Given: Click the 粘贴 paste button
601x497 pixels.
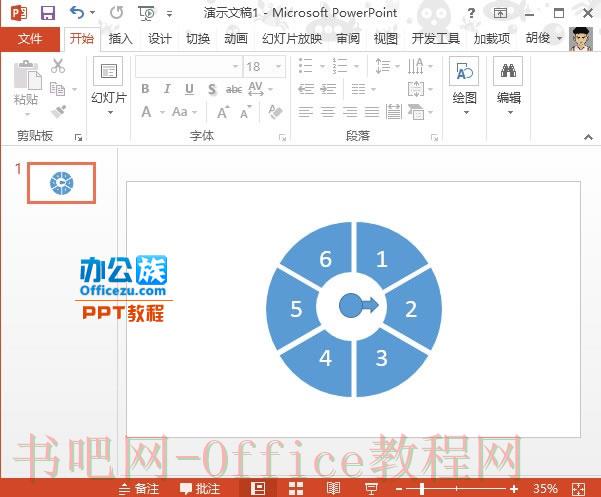Looking at the screenshot, I should (26, 87).
